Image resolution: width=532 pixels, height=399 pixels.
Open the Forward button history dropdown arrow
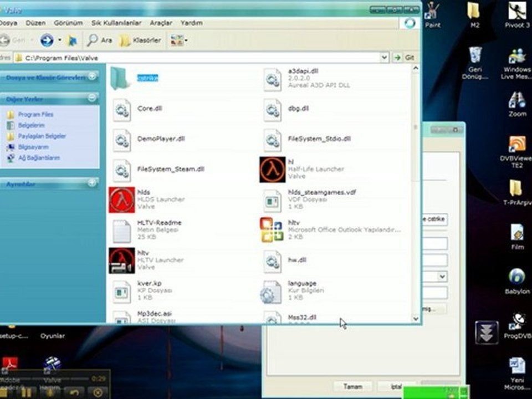59,40
